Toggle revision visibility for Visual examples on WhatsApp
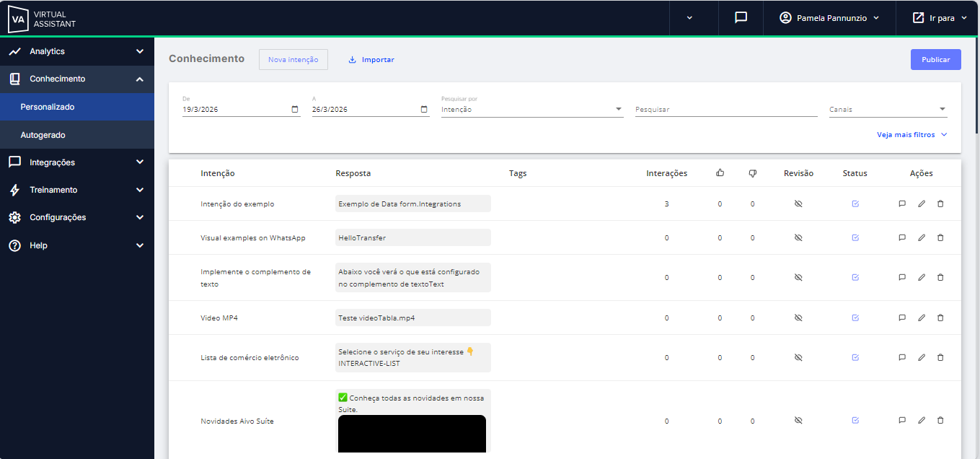 click(x=798, y=238)
